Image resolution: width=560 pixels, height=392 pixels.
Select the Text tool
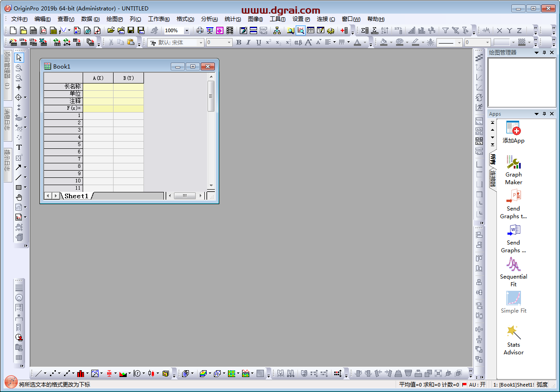coord(19,147)
